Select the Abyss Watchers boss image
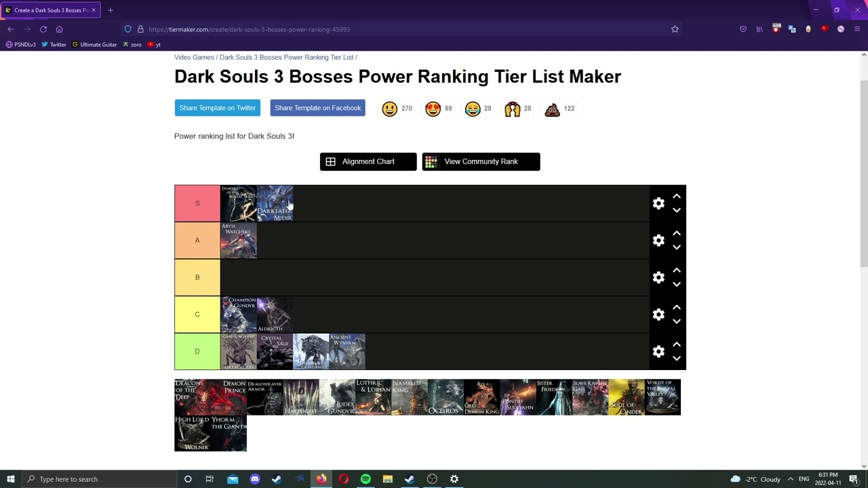The image size is (868, 488). pyautogui.click(x=239, y=241)
